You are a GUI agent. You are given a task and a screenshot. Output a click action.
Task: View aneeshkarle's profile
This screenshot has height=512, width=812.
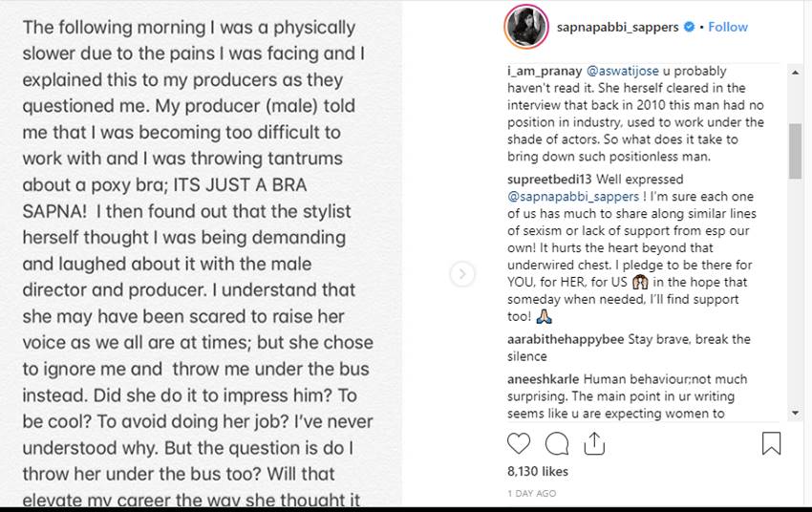[x=543, y=379]
